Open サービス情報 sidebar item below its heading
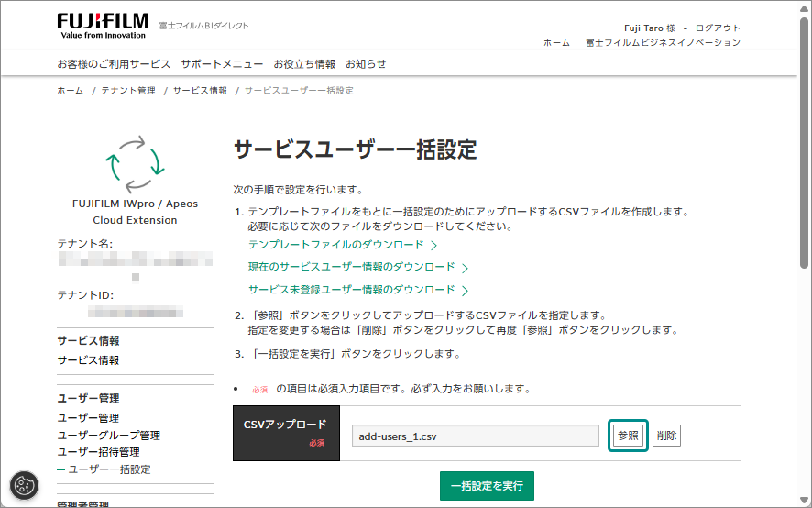This screenshot has width=812, height=508. (x=88, y=360)
